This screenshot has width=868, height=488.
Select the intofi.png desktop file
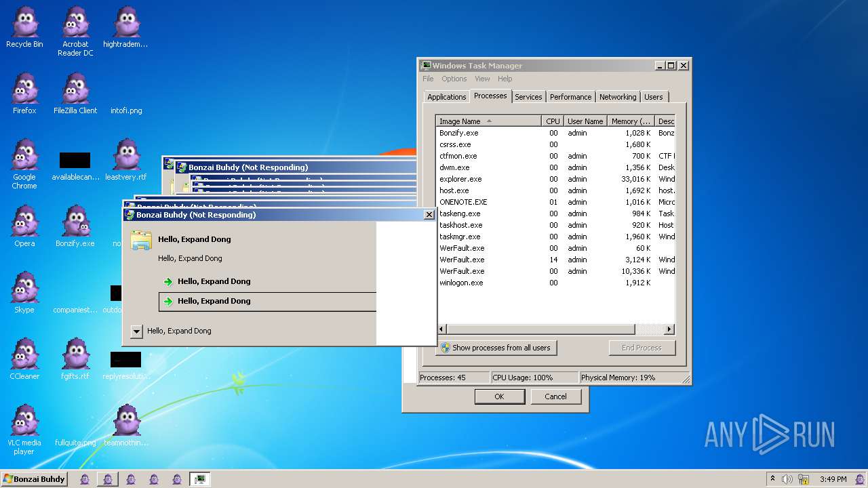tap(125, 110)
